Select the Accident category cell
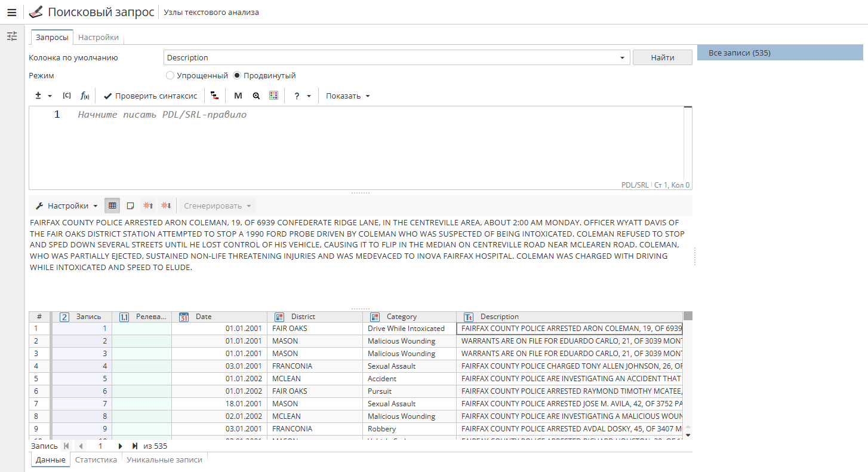The image size is (868, 472). tap(410, 378)
